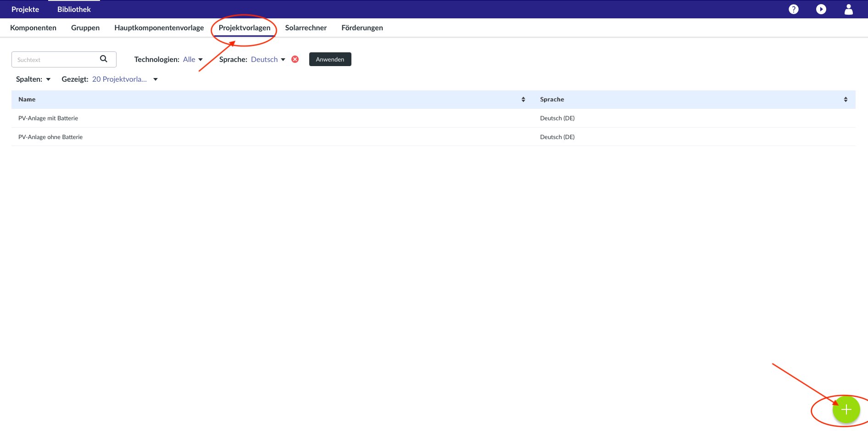Click the search magnifier icon
The width and height of the screenshot is (868, 431).
(x=104, y=59)
